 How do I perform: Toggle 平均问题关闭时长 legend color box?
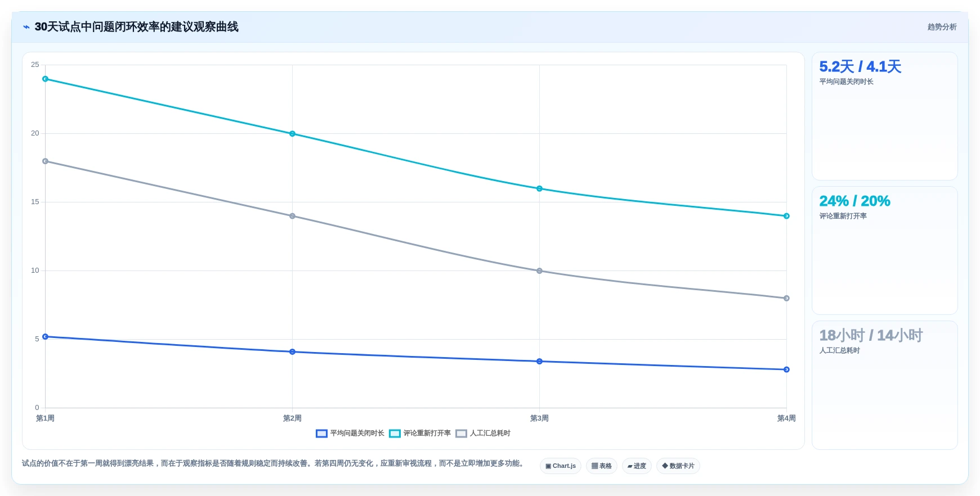pyautogui.click(x=321, y=434)
